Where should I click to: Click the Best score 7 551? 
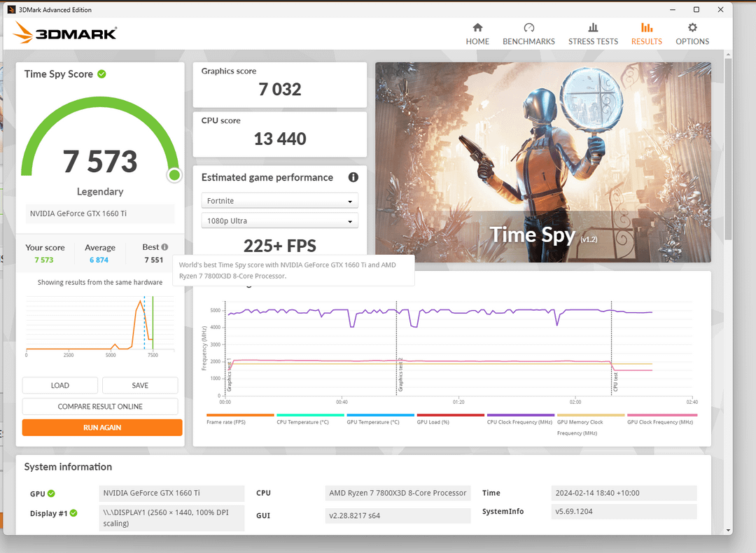click(154, 260)
